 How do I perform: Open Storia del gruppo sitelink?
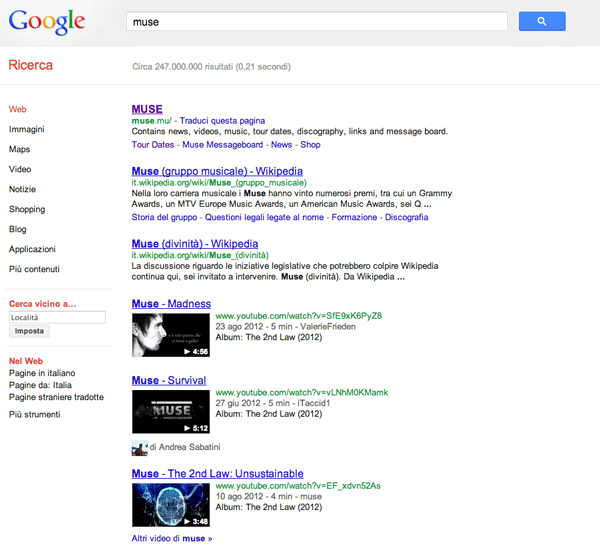click(x=165, y=217)
